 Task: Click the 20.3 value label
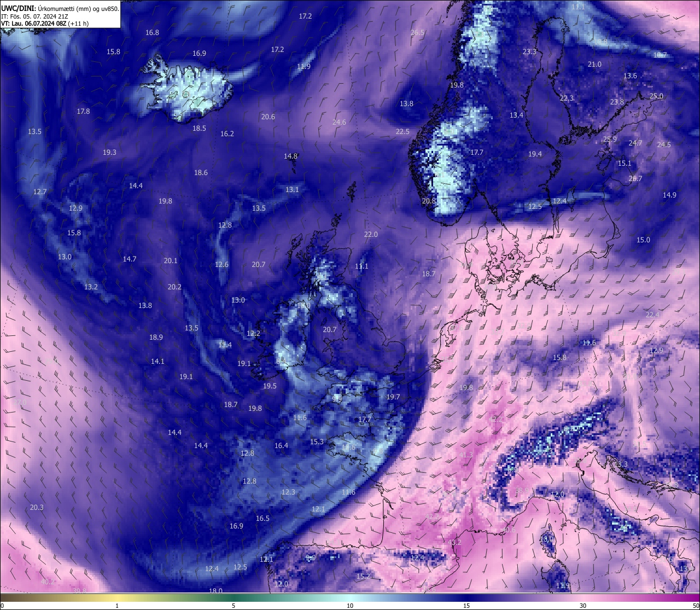tap(37, 508)
